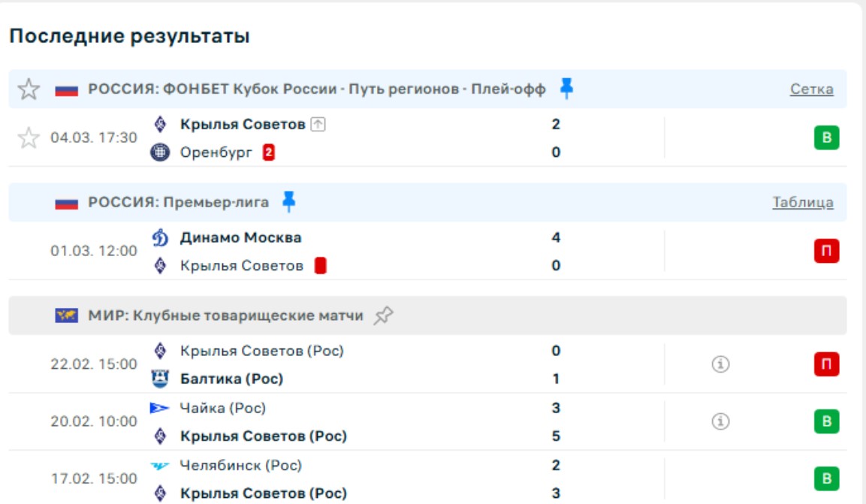
Task: Click the advancing icon next to Крылья Советов
Action: [318, 125]
